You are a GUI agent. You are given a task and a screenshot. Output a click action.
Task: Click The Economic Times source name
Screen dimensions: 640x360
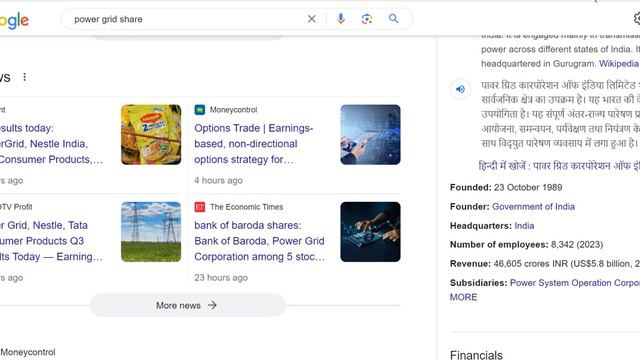click(247, 207)
